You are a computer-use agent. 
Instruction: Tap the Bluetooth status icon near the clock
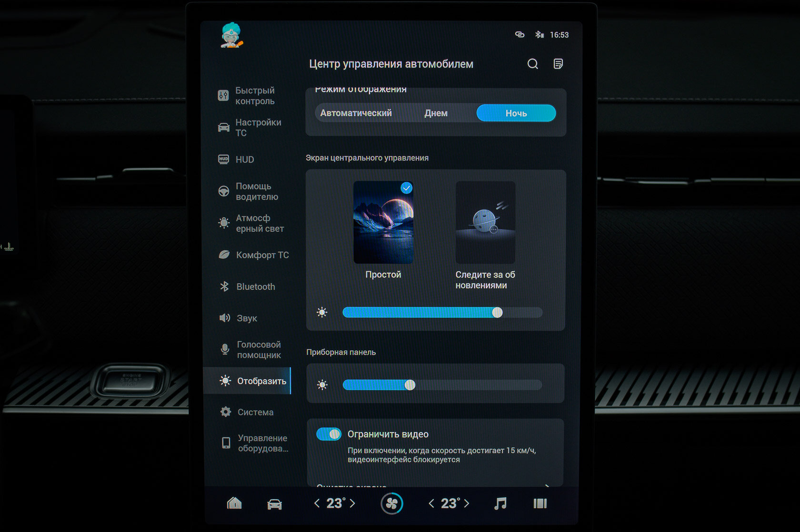[539, 35]
